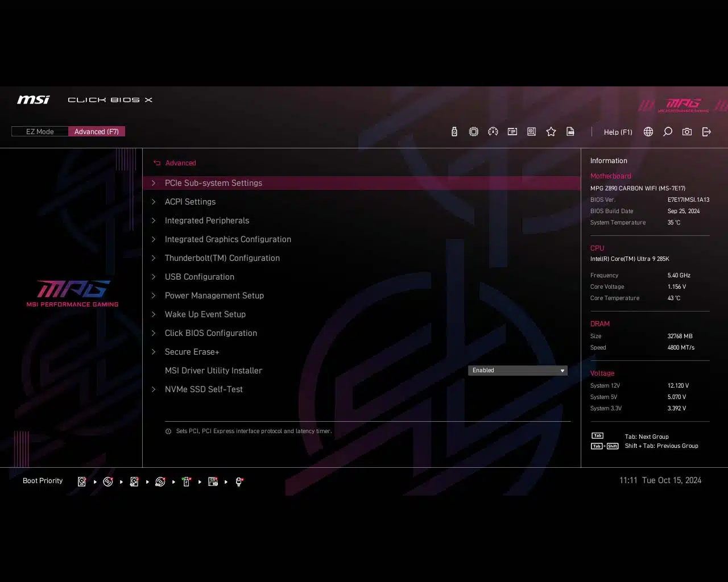
Task: Open the Search magnifier icon
Action: (668, 132)
